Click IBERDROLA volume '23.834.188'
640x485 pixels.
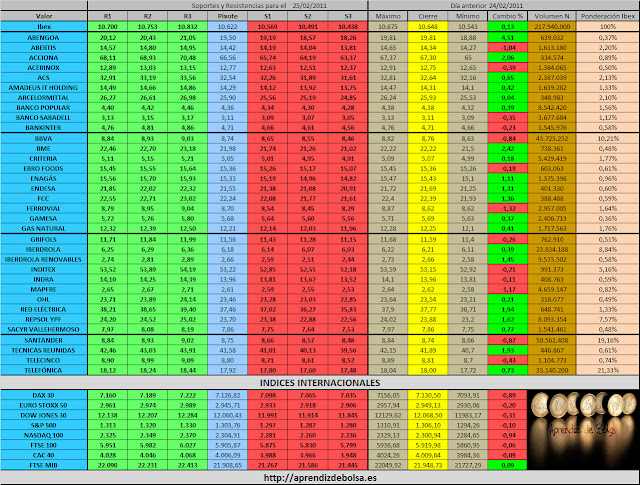(x=552, y=249)
